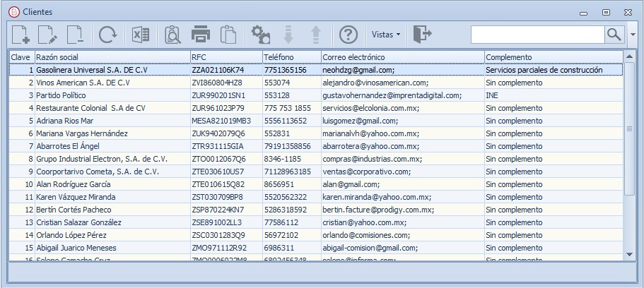Image resolution: width=644 pixels, height=288 pixels.
Task: Open the gears configuration icon
Action: (261, 35)
